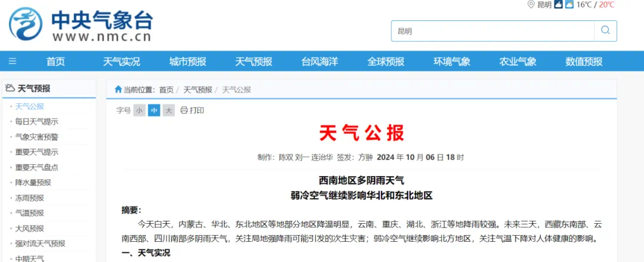Open the hamburger menu icon
644x262 pixels.
(13, 61)
